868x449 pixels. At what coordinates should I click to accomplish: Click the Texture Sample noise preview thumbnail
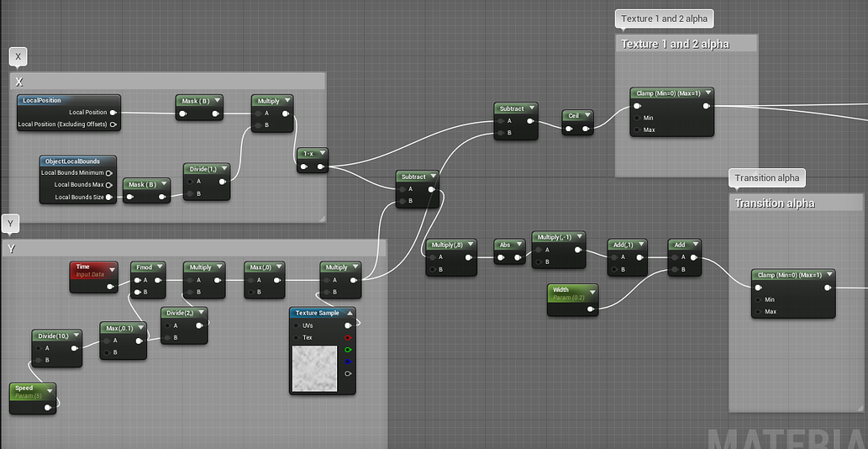(x=313, y=368)
